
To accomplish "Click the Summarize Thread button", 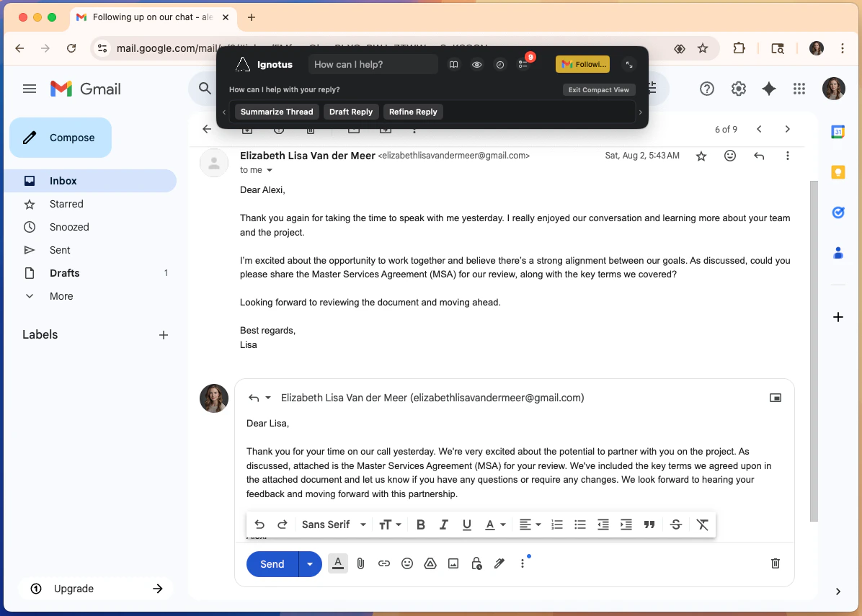I will click(276, 112).
